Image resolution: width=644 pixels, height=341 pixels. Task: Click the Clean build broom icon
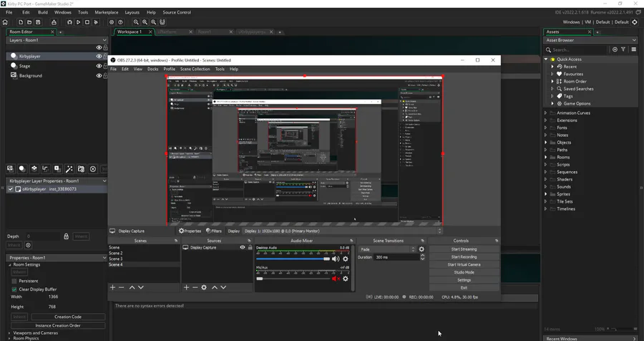96,22
